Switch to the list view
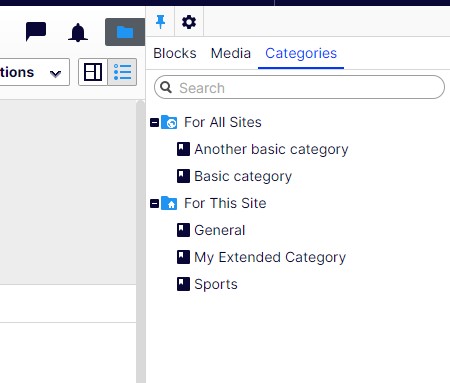 pyautogui.click(x=122, y=72)
